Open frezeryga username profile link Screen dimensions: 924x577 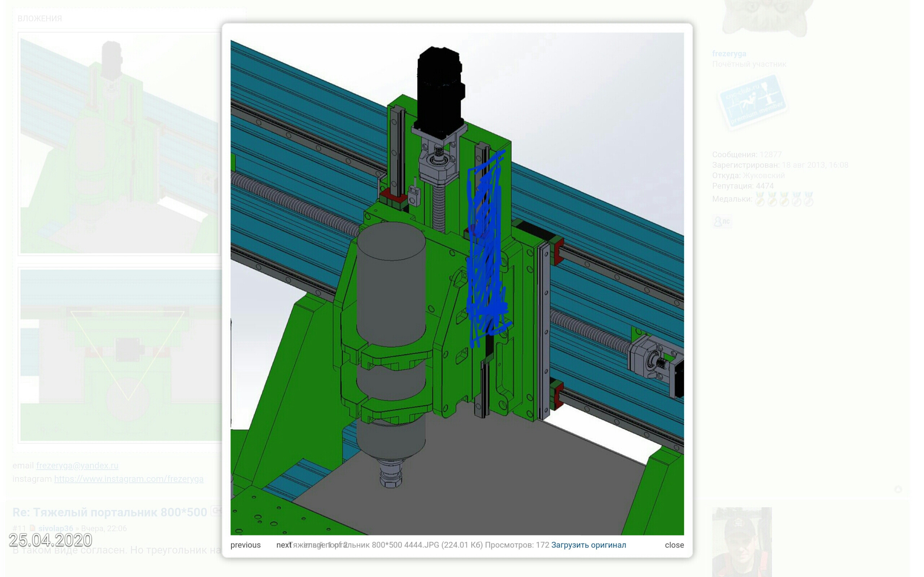click(x=729, y=54)
